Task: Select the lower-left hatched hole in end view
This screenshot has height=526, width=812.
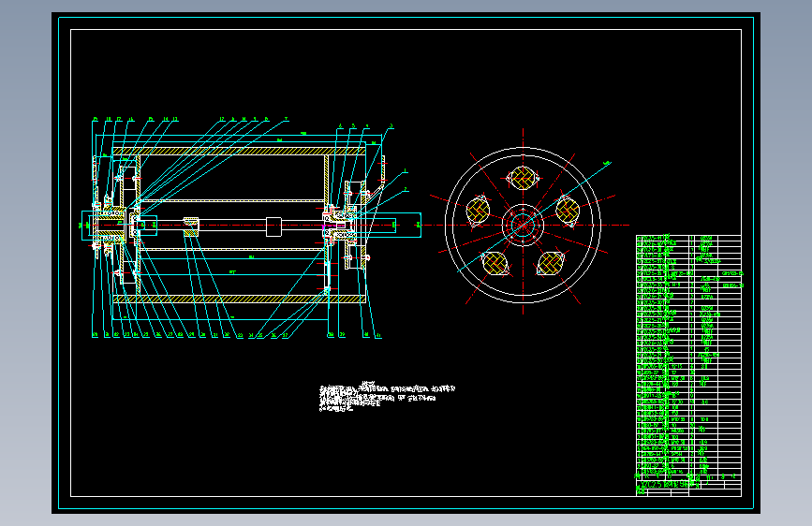Action: coord(495,263)
